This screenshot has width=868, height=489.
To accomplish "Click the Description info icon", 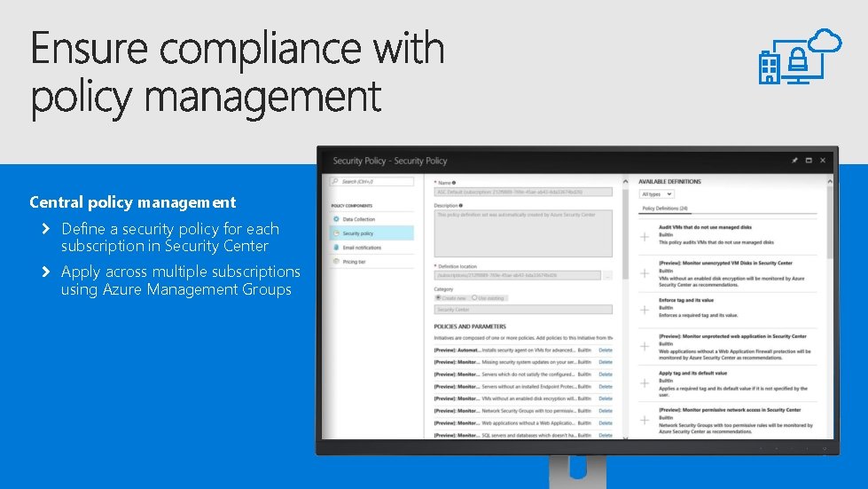I will coord(461,206).
